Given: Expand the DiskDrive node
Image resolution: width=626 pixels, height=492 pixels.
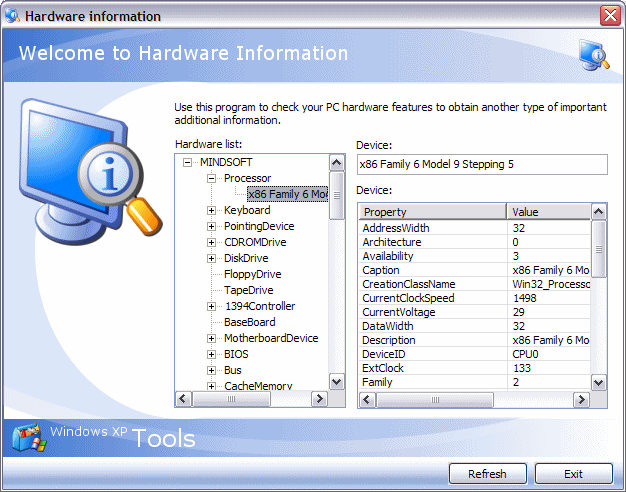Looking at the screenshot, I should point(212,258).
